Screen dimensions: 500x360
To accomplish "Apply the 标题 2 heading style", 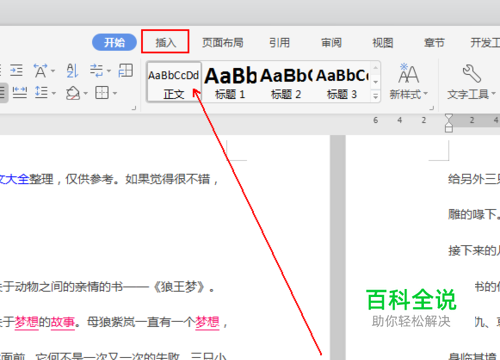I will point(286,82).
